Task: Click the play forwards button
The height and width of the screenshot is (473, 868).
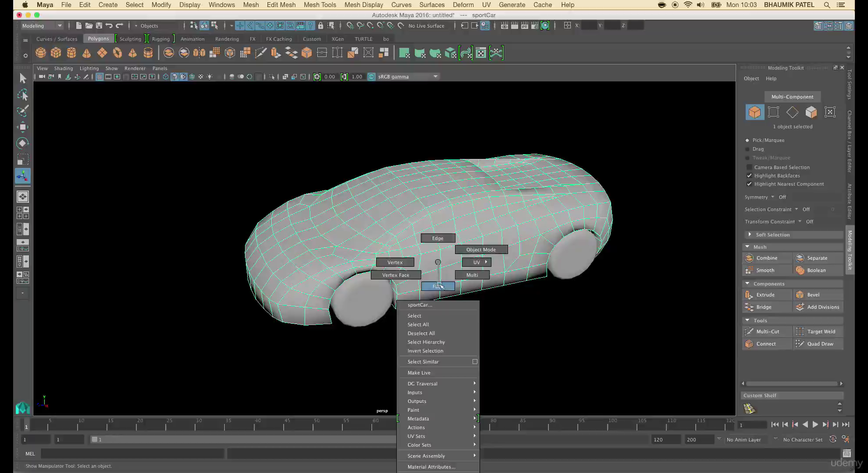Action: click(x=815, y=424)
